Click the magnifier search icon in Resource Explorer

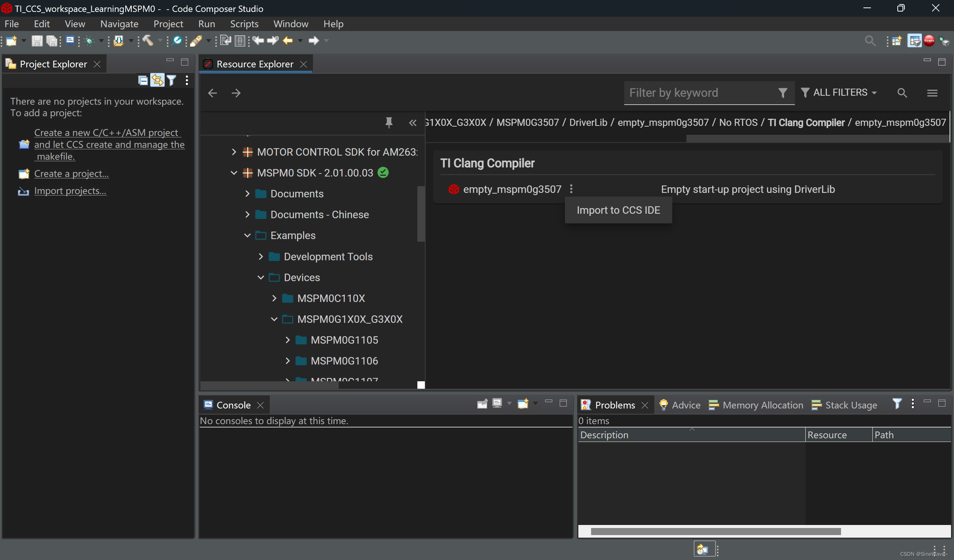tap(902, 93)
